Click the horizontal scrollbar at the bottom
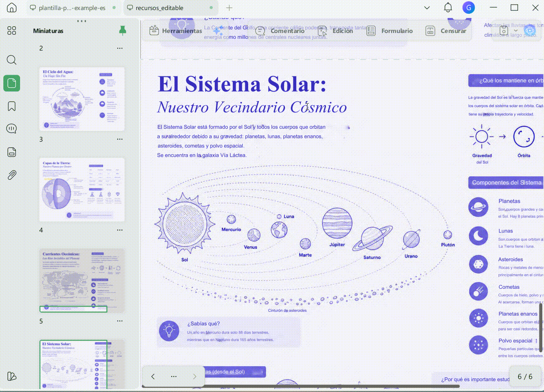Screen dimensions: 544x392 [x=300, y=387]
